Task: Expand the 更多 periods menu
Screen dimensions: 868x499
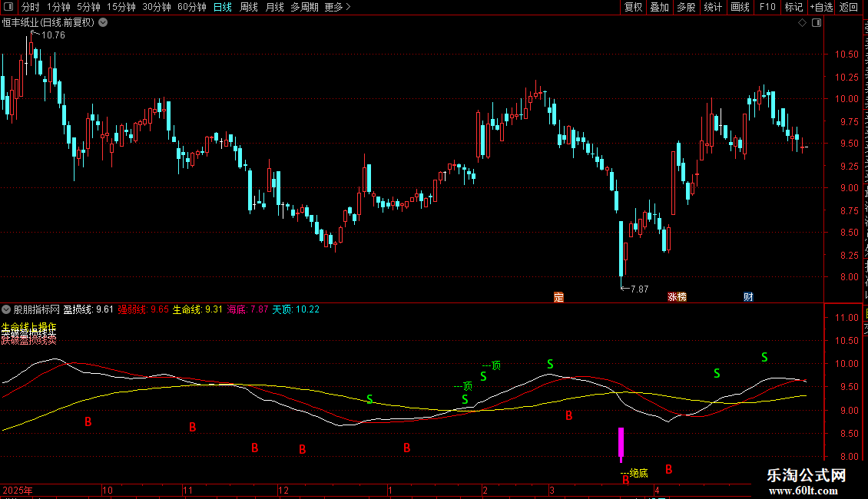Action: pyautogui.click(x=337, y=7)
